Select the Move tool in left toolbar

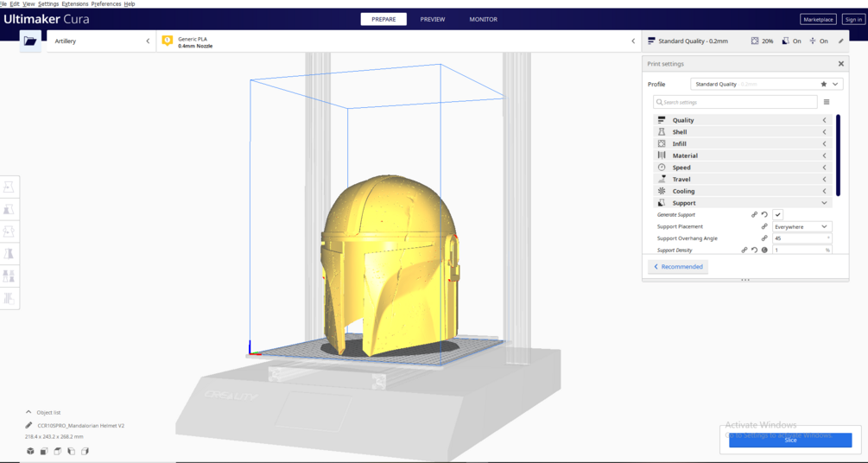tap(9, 187)
